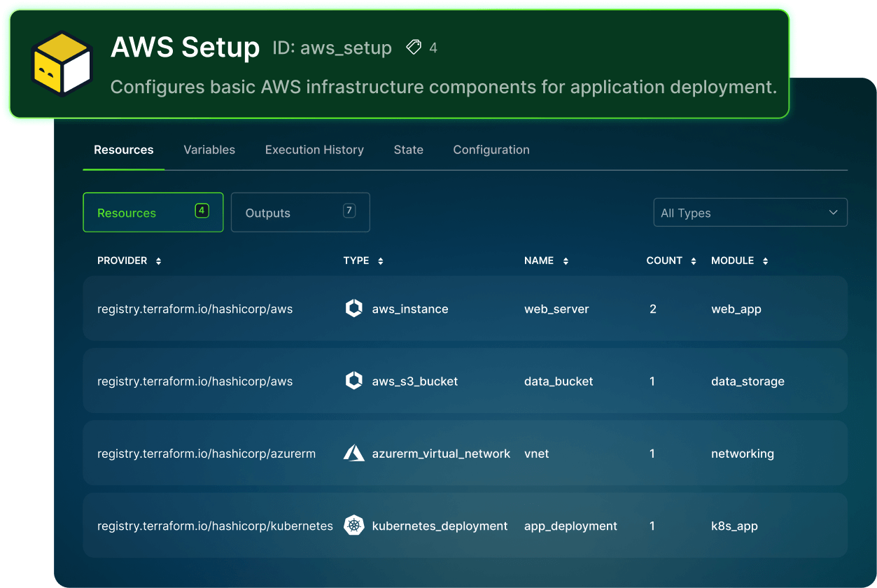Select the azurerm_virtual_network type text
Image resolution: width=877 pixels, height=588 pixels.
pos(441,454)
